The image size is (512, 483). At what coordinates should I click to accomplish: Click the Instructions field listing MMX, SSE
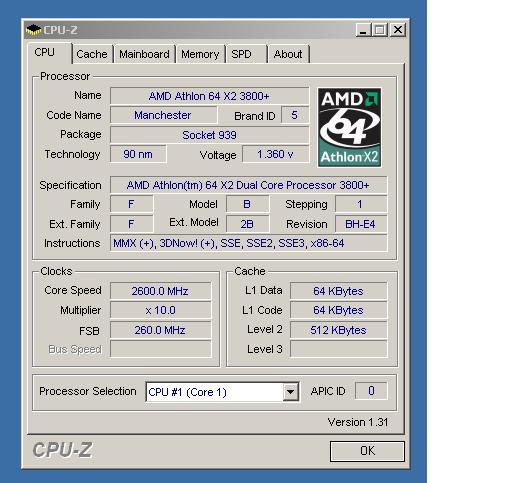(249, 243)
